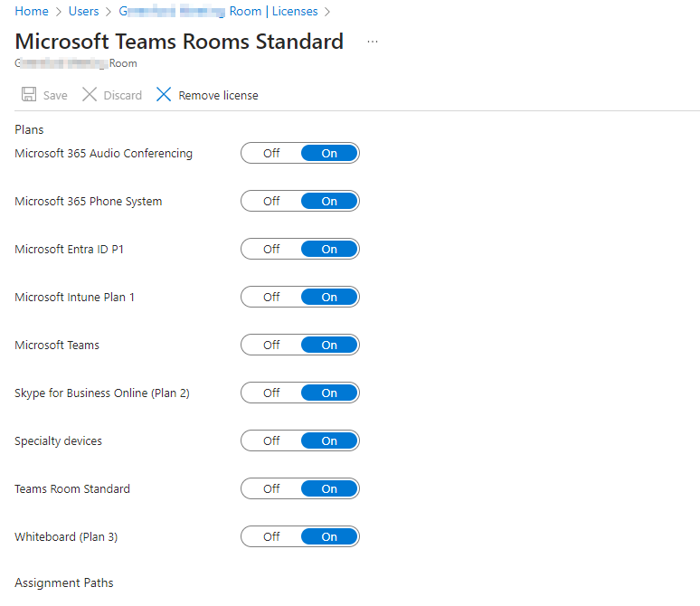The height and width of the screenshot is (606, 700).
Task: Turn off Skype for Business Online (Plan 2)
Action: click(x=271, y=393)
